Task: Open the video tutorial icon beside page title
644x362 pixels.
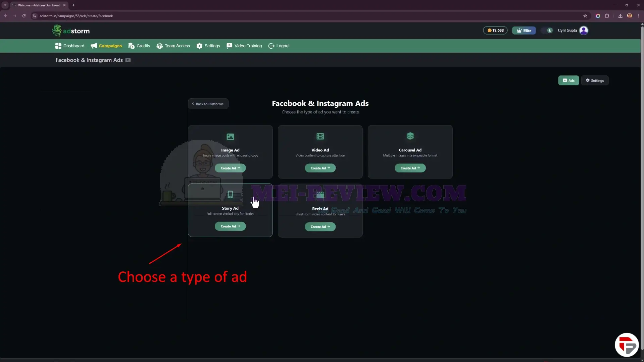Action: click(128, 60)
